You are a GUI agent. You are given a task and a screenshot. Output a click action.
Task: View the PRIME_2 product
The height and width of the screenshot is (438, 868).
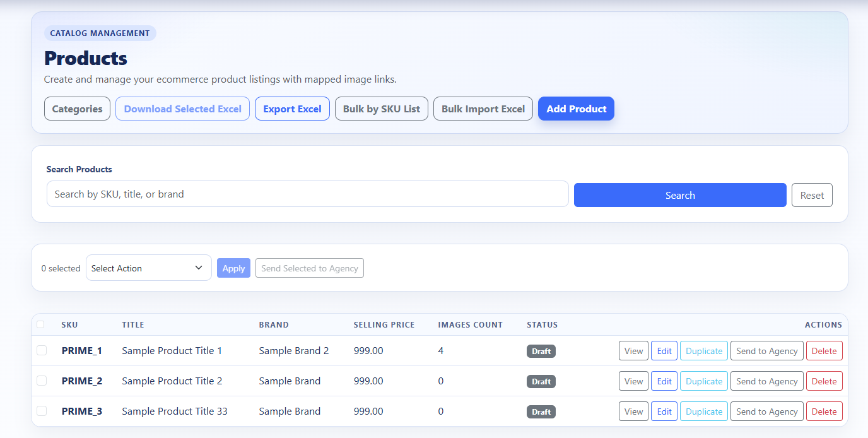point(633,381)
